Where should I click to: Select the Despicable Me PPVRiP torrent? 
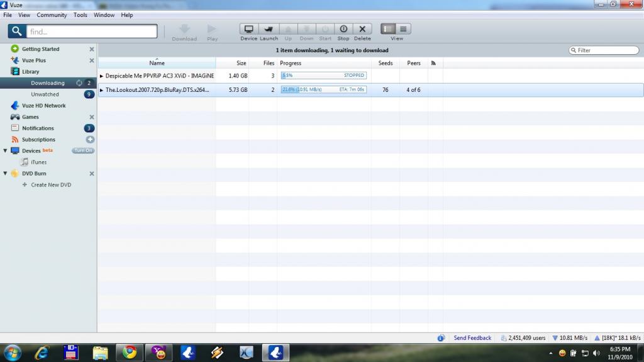(x=159, y=76)
